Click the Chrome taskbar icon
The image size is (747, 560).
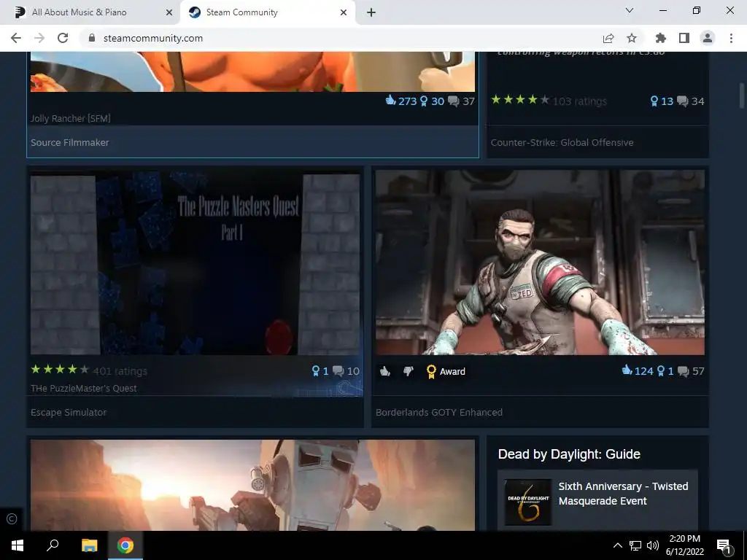point(125,545)
